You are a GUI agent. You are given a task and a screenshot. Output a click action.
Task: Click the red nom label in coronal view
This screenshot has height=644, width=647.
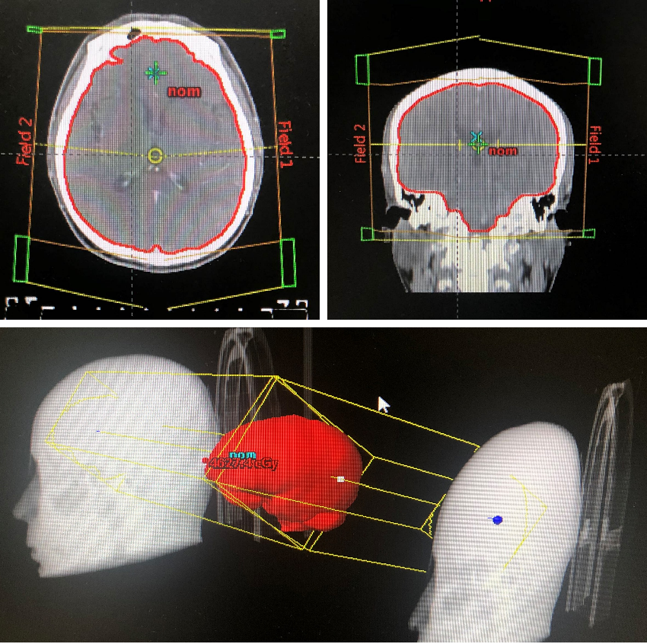coord(502,151)
